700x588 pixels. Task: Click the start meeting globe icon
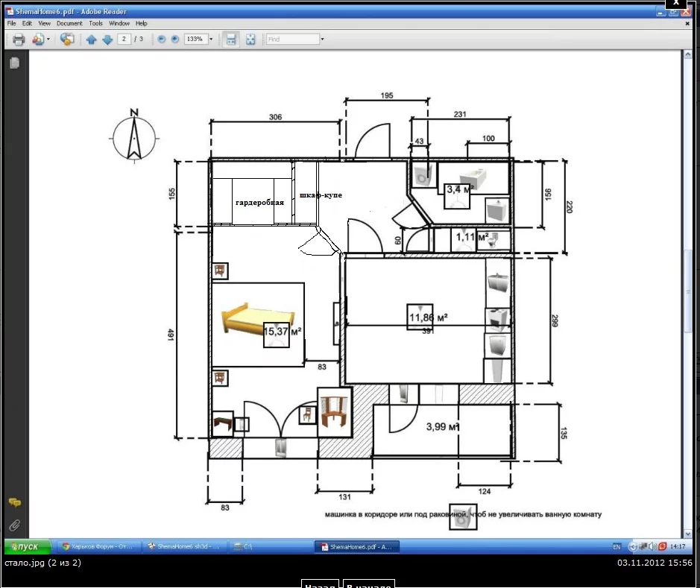[x=67, y=39]
